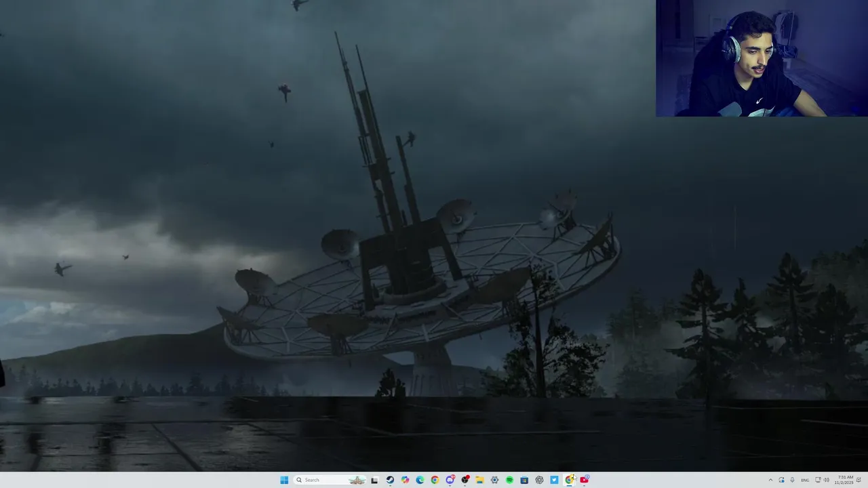The width and height of the screenshot is (868, 488).
Task: Open the dark round app with red badge
Action: click(465, 480)
